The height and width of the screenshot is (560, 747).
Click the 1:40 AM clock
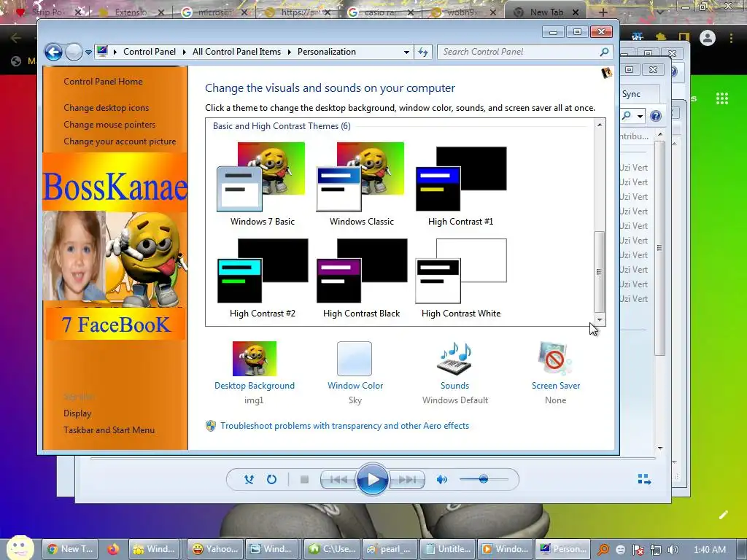pyautogui.click(x=709, y=550)
